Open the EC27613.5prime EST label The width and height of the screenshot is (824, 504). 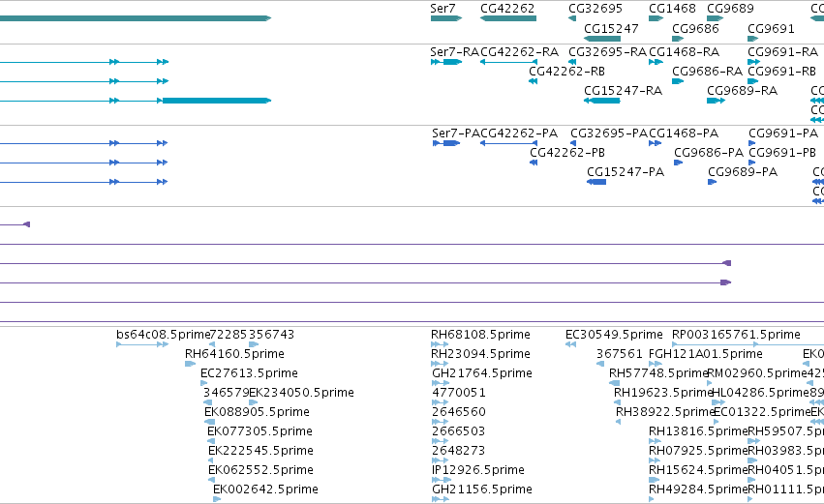coord(249,373)
